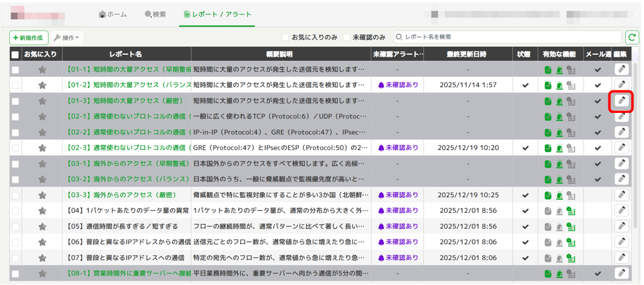644x285 pixels.
Task: Click the gray alert siren icon in 【05】 row
Action: [x=559, y=226]
